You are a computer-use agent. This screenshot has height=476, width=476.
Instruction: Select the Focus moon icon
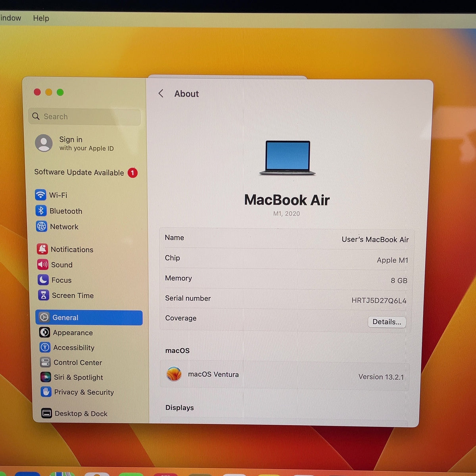point(43,280)
